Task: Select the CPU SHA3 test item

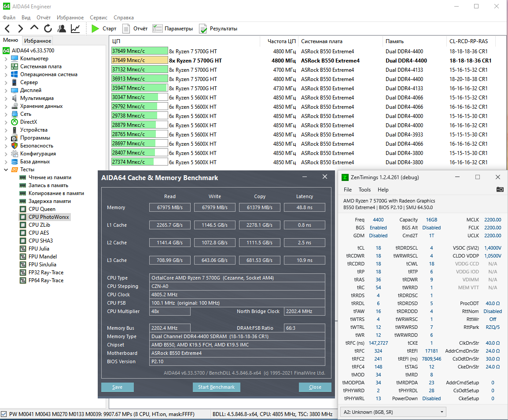Action: click(x=36, y=241)
